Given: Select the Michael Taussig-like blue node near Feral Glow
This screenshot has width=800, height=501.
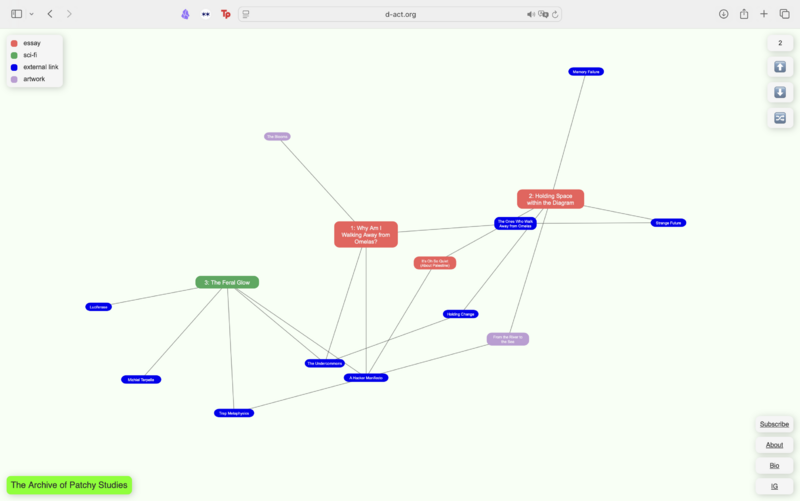Looking at the screenshot, I should pyautogui.click(x=141, y=380).
